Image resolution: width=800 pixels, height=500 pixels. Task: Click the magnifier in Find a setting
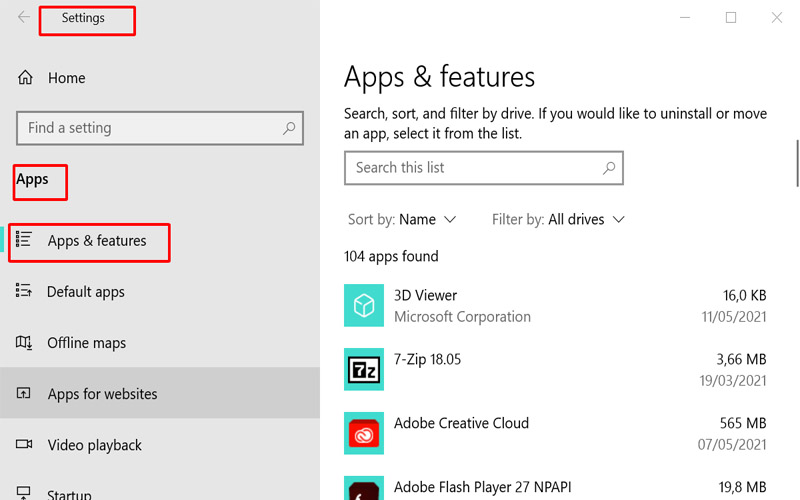click(x=288, y=128)
